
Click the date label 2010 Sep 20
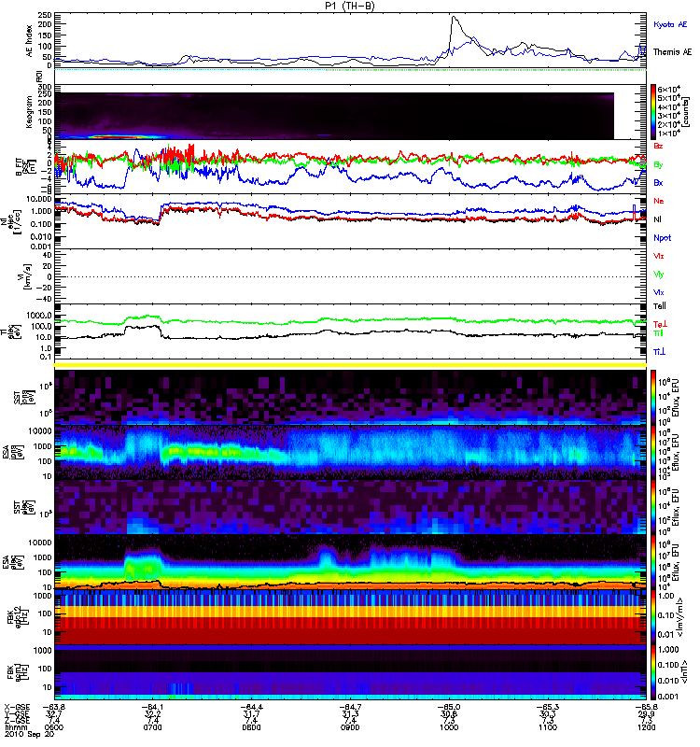pyautogui.click(x=29, y=734)
